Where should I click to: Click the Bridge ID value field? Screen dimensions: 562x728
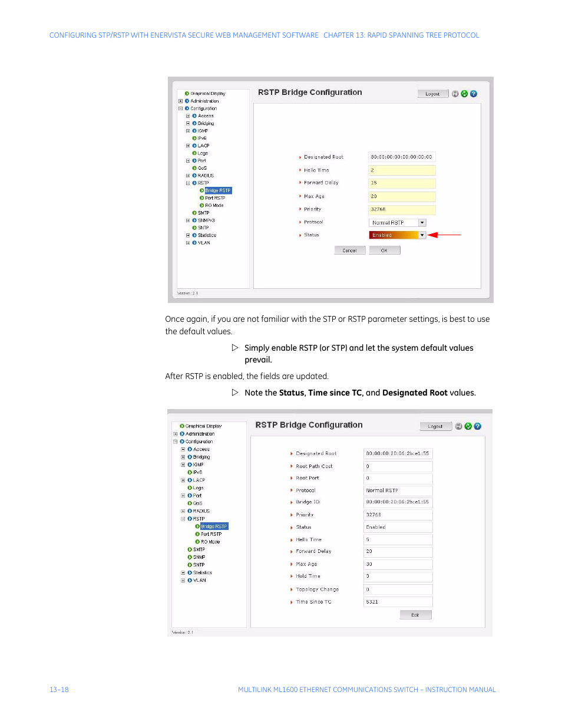398,502
